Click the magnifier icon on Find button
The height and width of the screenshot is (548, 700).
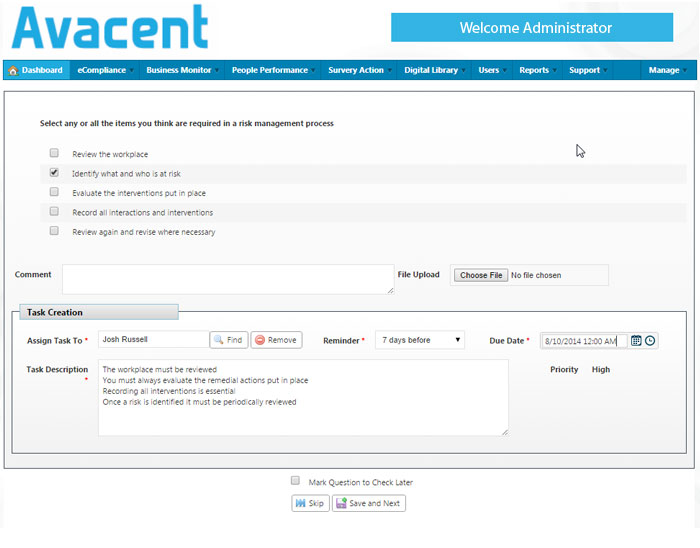point(219,340)
